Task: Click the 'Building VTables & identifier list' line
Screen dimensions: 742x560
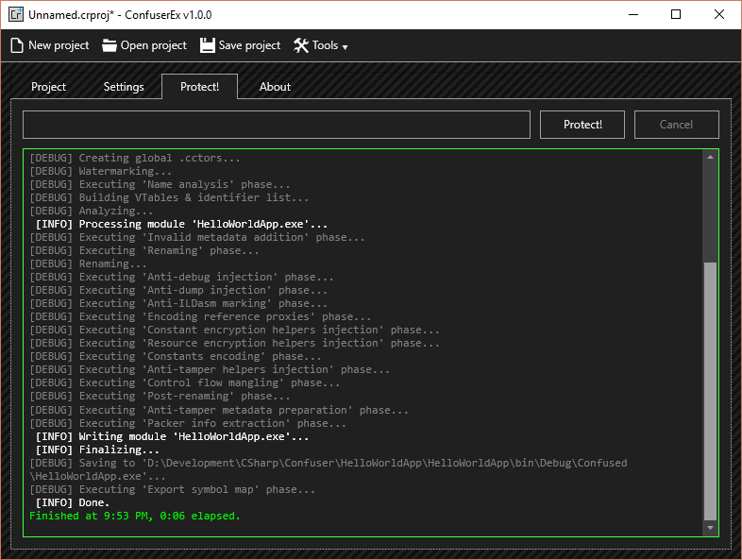Action: pyautogui.click(x=169, y=197)
